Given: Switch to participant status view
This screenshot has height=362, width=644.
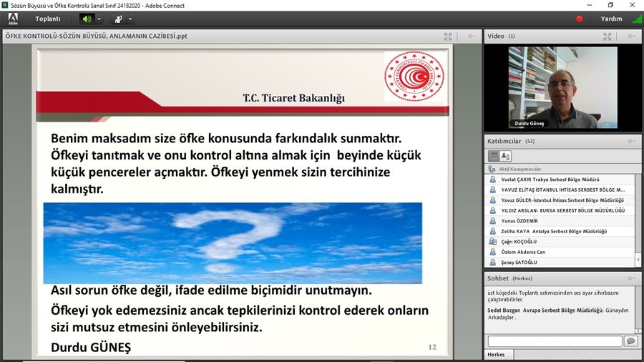Looking at the screenshot, I should click(506, 156).
